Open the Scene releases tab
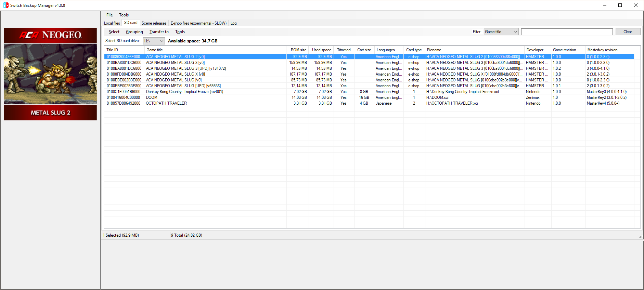Image resolution: width=644 pixels, height=290 pixels. tap(154, 23)
